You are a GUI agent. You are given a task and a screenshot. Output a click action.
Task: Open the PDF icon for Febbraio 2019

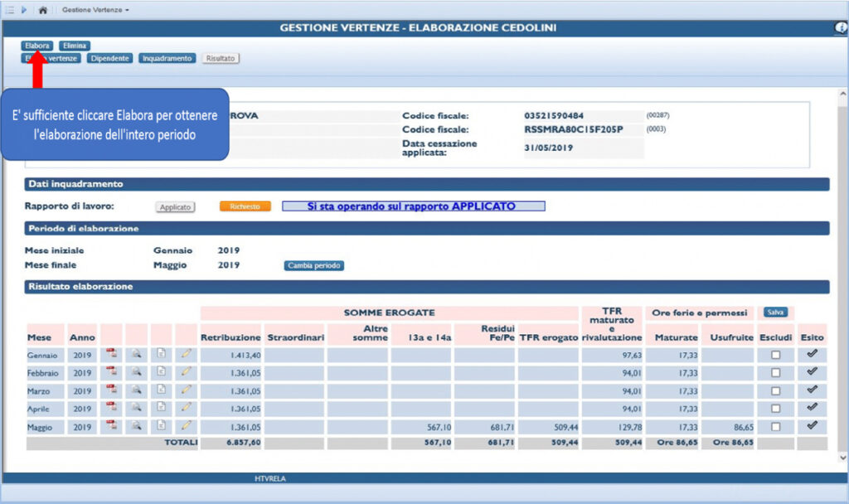point(112,371)
